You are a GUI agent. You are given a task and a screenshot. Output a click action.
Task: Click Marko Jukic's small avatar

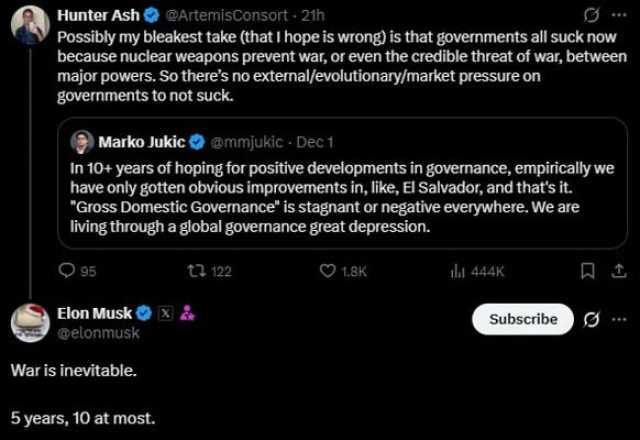point(83,142)
